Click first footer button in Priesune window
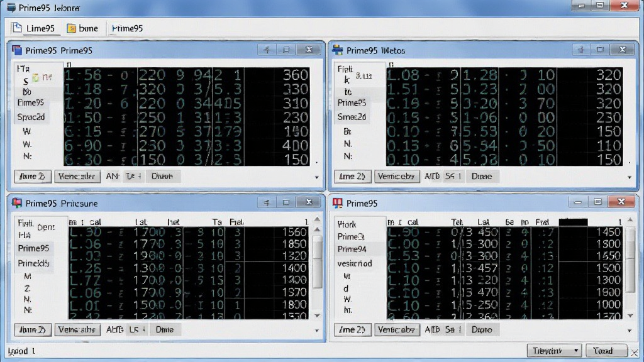The height and width of the screenshot is (362, 644). pos(33,329)
